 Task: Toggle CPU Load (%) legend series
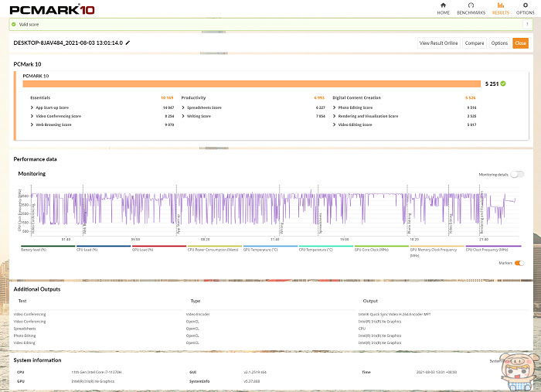click(x=103, y=248)
